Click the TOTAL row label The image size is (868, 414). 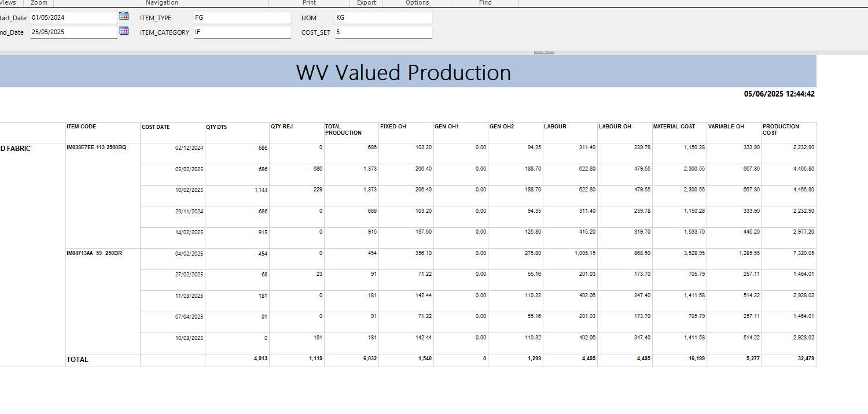(x=78, y=360)
